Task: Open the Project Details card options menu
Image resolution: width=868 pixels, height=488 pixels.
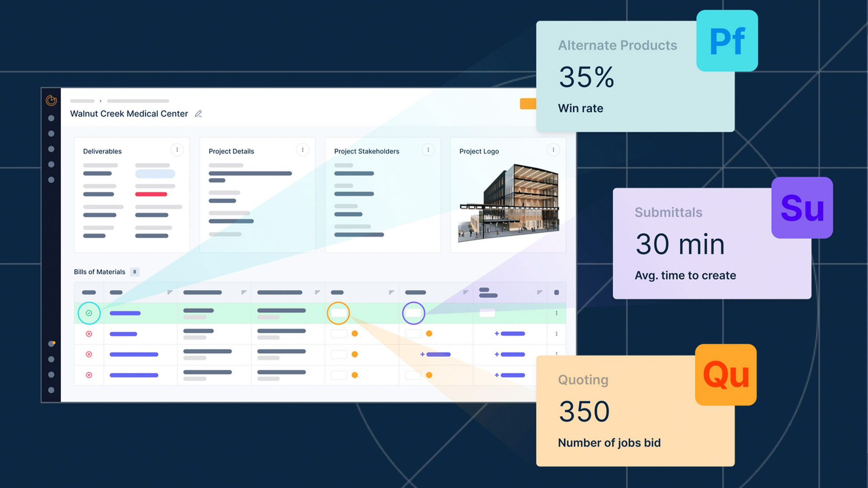Action: (302, 150)
